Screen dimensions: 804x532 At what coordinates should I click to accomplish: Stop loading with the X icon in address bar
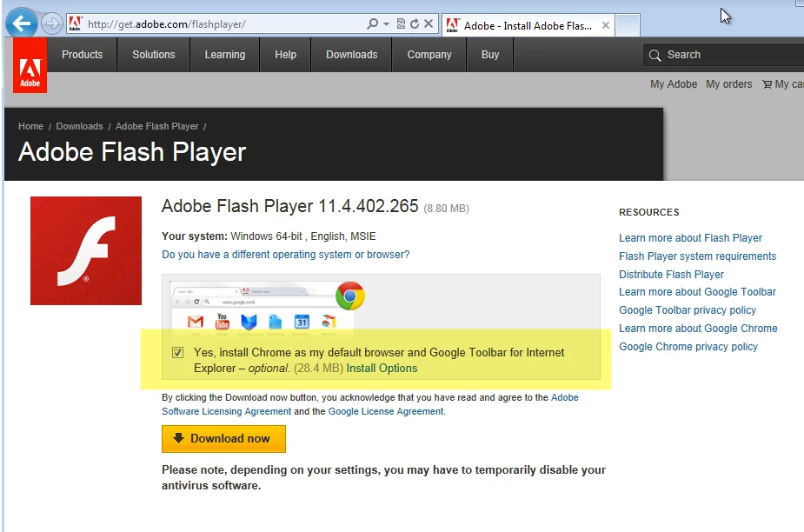point(429,23)
